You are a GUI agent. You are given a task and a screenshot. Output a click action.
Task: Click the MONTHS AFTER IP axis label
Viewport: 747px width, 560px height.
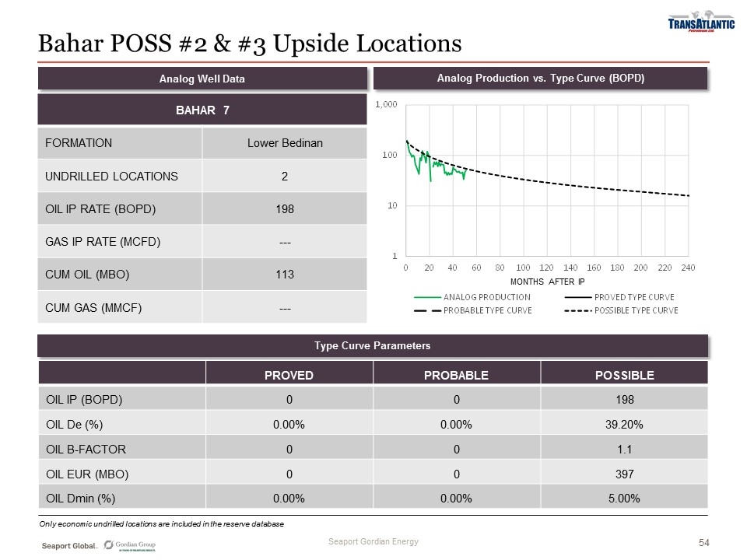pos(547,281)
